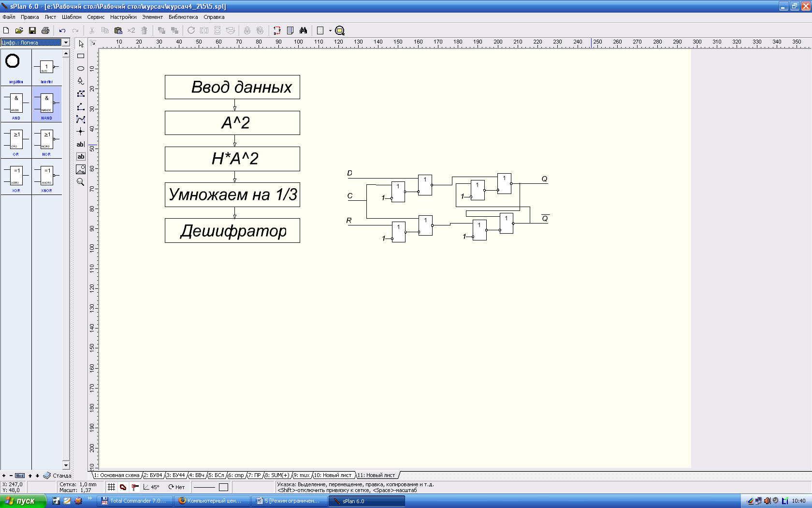Open the Лист menu

(x=50, y=17)
